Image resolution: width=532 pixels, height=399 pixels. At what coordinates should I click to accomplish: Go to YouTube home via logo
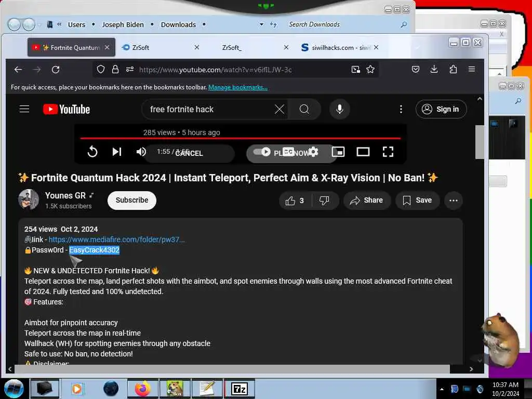tap(66, 109)
